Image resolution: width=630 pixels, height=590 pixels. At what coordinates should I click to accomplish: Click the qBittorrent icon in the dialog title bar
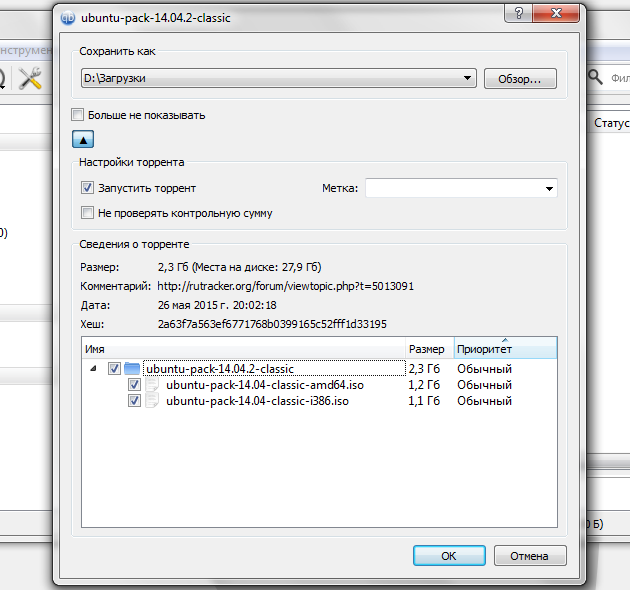click(68, 18)
